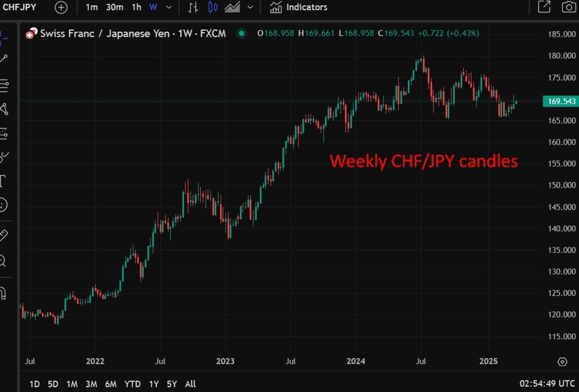Click the 169.543 current price label
Viewport: 579px width, 392px height.
point(561,102)
